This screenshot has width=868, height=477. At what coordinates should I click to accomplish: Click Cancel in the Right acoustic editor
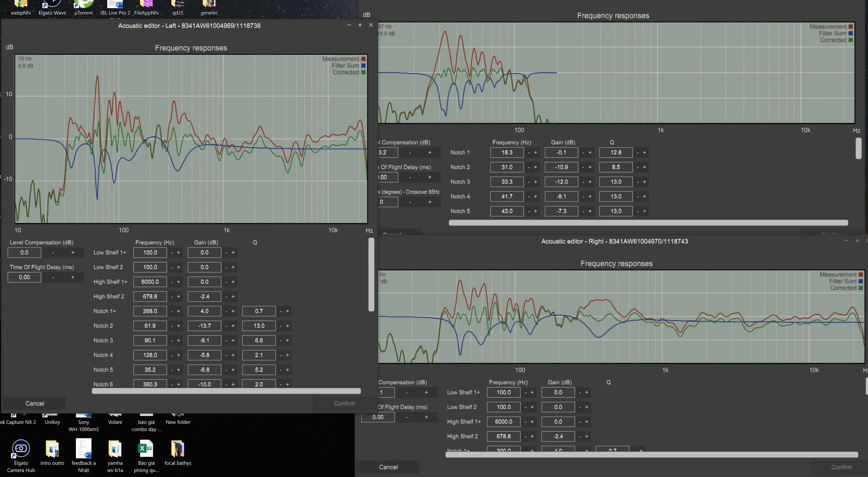tap(388, 467)
